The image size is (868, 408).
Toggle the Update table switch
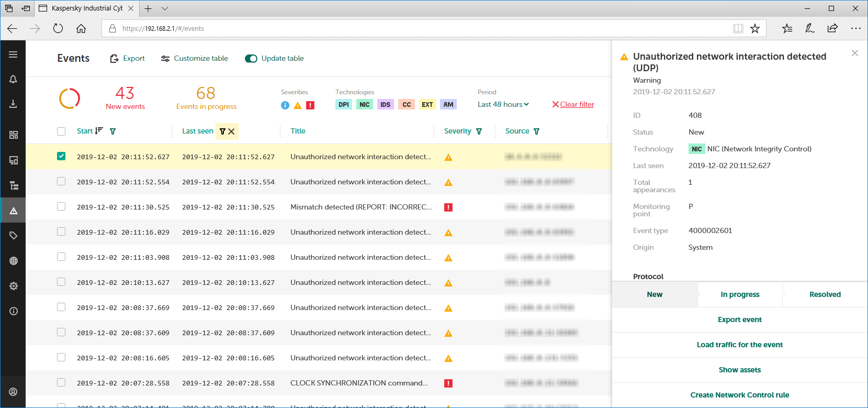coord(251,59)
